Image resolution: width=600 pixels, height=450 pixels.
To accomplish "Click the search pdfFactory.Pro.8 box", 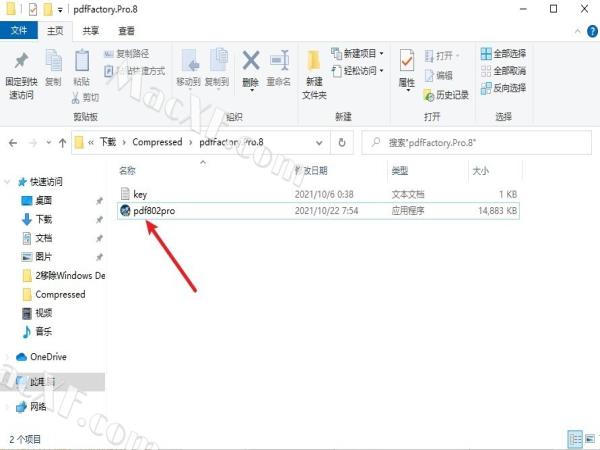I will (476, 143).
